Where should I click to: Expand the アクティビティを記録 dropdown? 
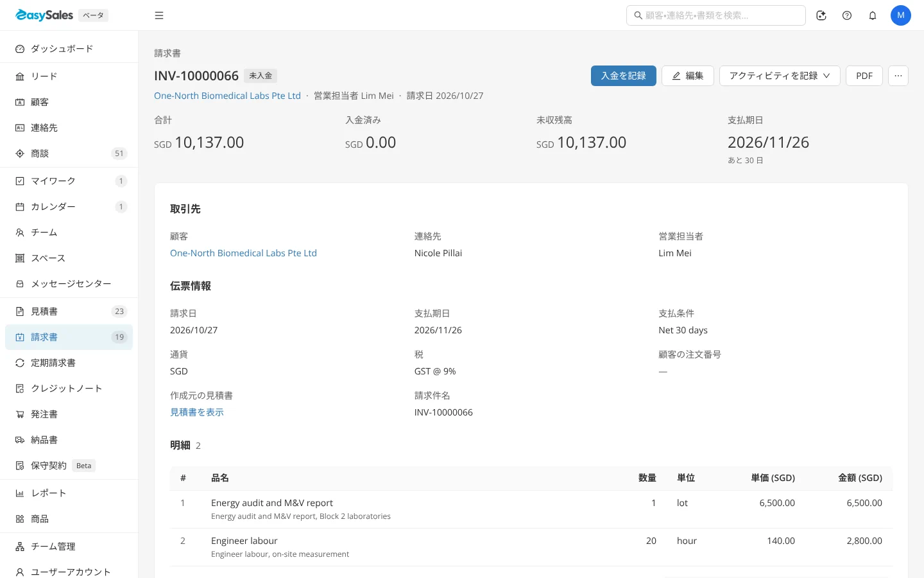780,76
